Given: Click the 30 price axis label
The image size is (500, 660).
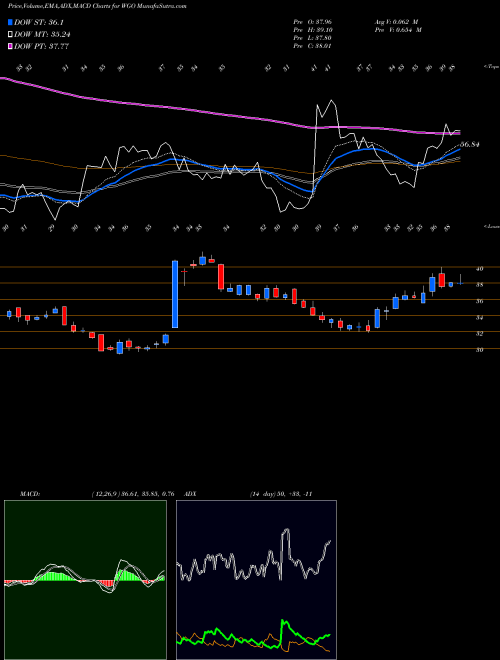Looking at the screenshot, I should click(x=479, y=350).
